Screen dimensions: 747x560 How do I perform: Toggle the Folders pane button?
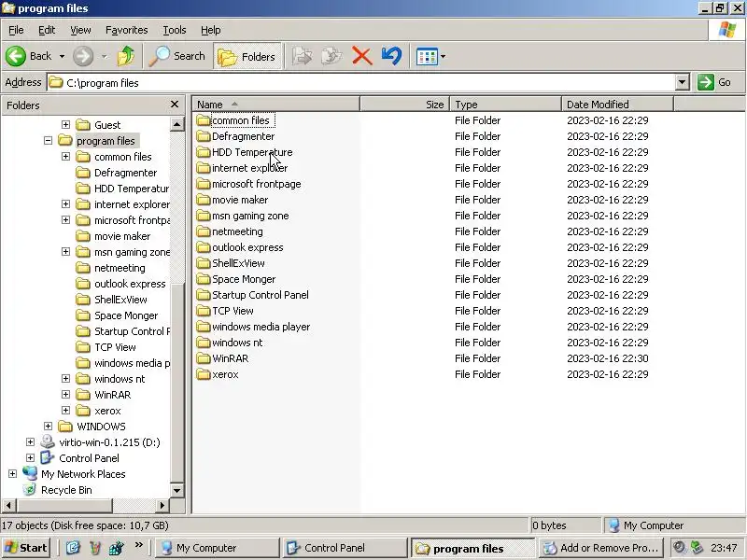pyautogui.click(x=247, y=56)
